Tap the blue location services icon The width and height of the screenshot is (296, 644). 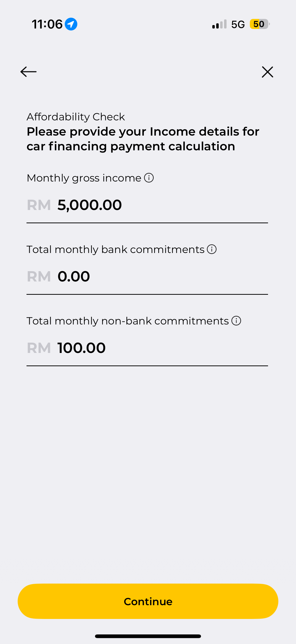point(71,24)
